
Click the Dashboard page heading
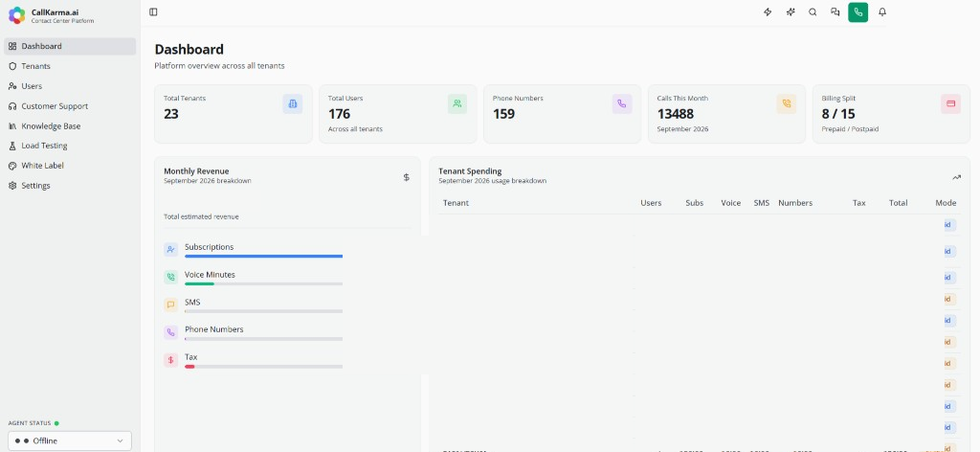click(189, 50)
